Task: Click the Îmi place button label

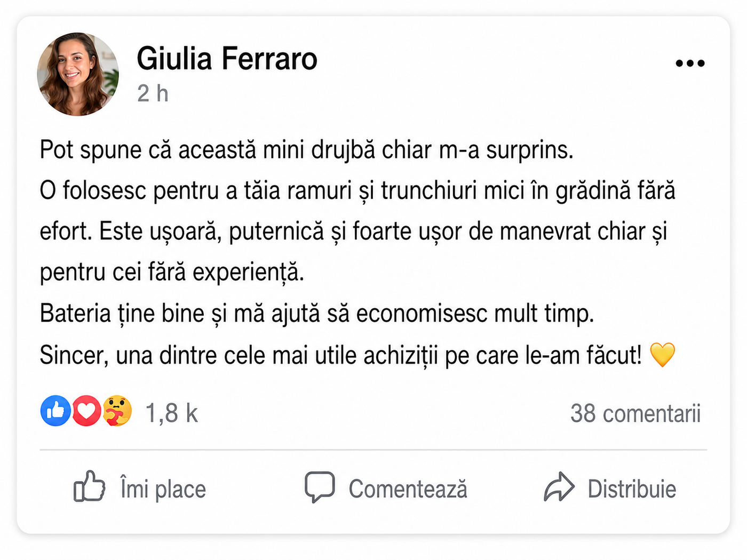Action: 163,489
